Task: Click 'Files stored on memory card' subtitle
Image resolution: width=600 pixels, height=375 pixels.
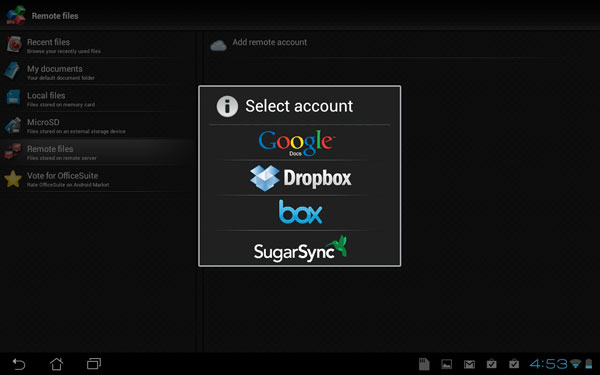Action: (x=61, y=105)
